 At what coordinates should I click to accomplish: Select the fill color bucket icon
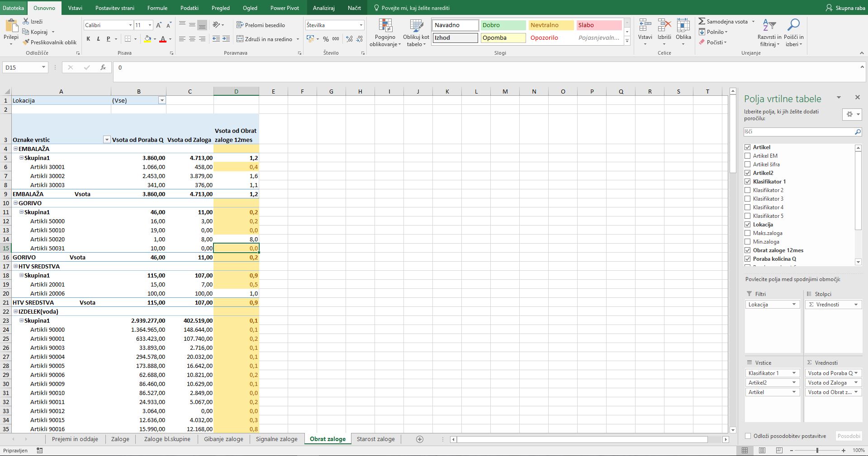(x=147, y=39)
